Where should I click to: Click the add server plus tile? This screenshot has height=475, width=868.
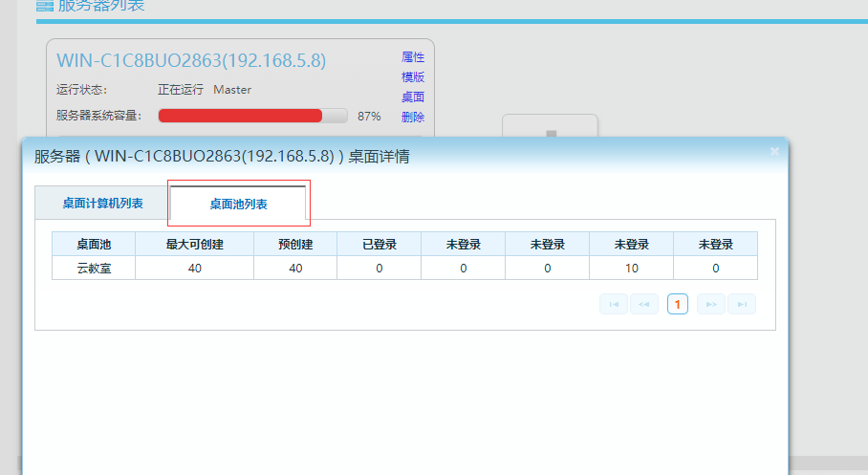coord(550,127)
